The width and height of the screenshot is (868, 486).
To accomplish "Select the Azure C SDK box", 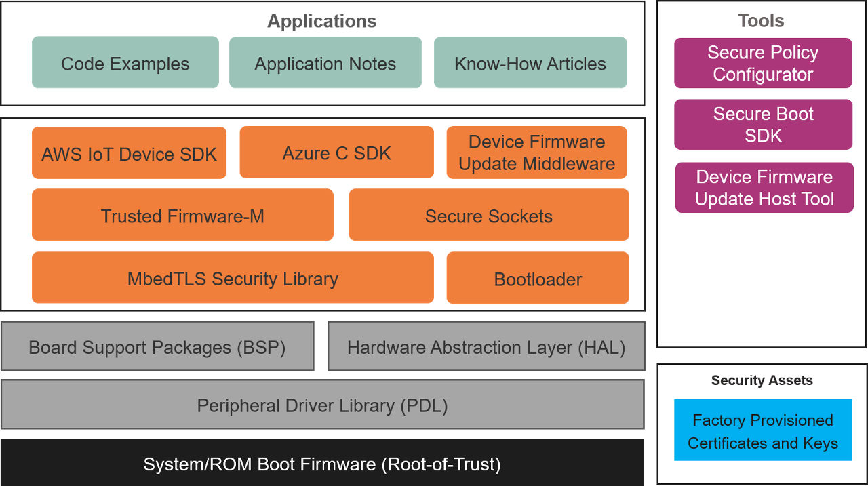I will (x=336, y=153).
